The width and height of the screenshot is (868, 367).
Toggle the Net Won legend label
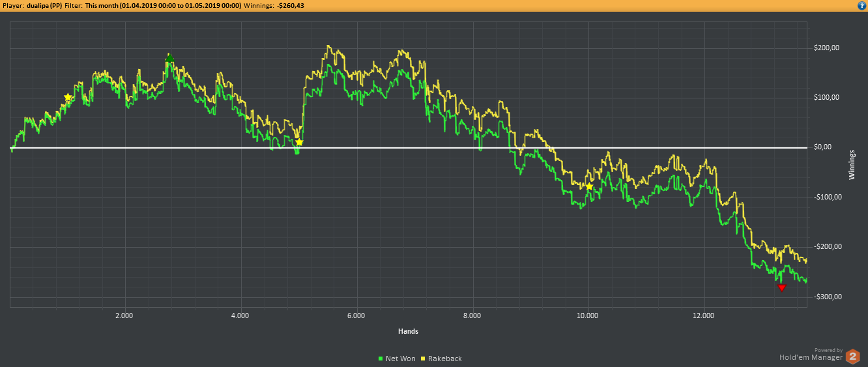(x=400, y=359)
